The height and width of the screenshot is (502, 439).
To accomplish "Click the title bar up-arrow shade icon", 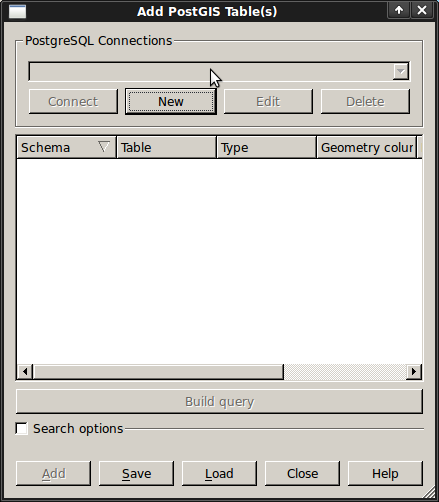I will (x=399, y=10).
